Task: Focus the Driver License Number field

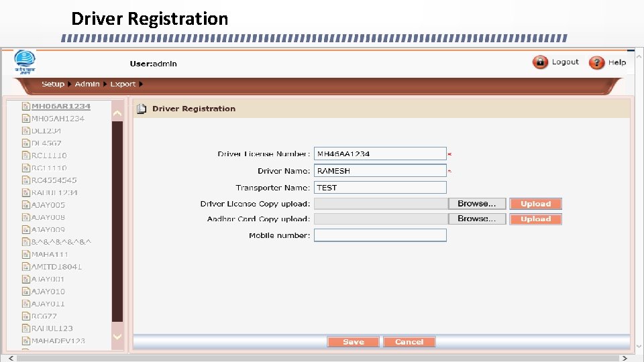Action: (x=380, y=154)
